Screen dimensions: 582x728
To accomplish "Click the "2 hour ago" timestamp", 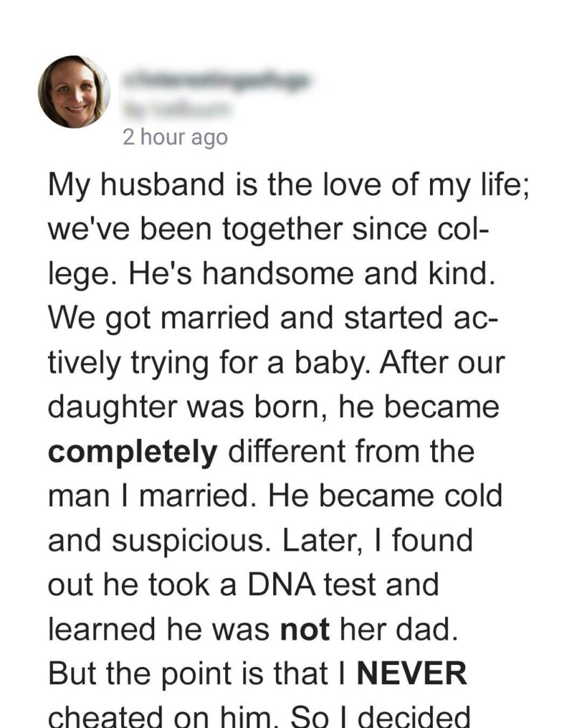I will point(175,137).
